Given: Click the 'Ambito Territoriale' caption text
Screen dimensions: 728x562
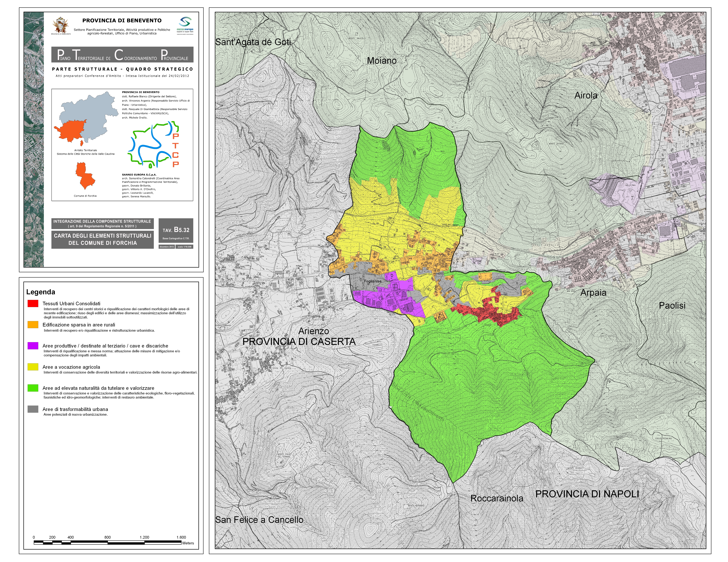Looking at the screenshot, I should (x=86, y=150).
